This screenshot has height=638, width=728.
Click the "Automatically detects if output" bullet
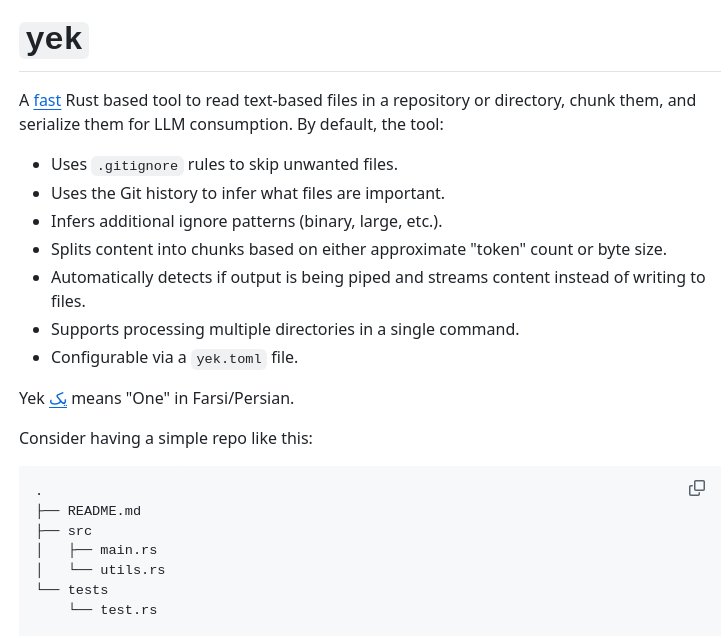tap(378, 289)
